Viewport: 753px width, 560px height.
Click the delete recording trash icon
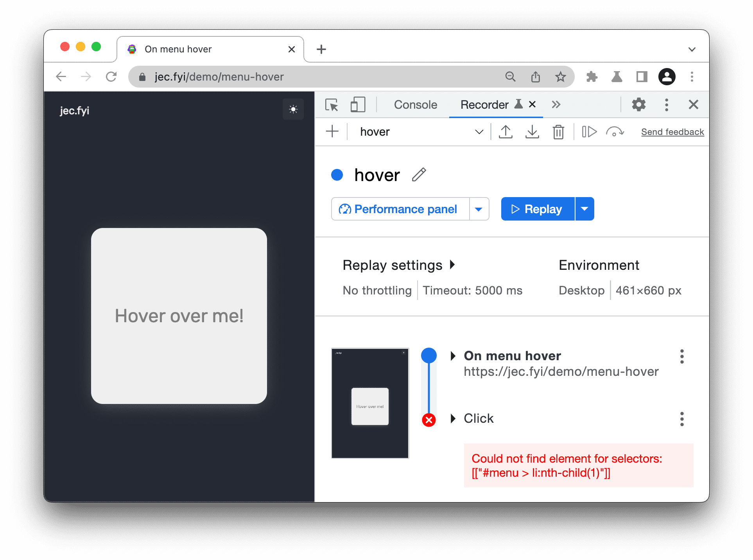558,131
